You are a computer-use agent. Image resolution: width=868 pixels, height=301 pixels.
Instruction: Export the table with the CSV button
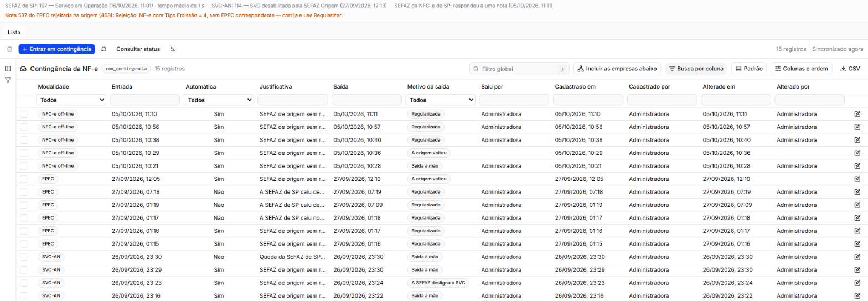[x=850, y=69]
